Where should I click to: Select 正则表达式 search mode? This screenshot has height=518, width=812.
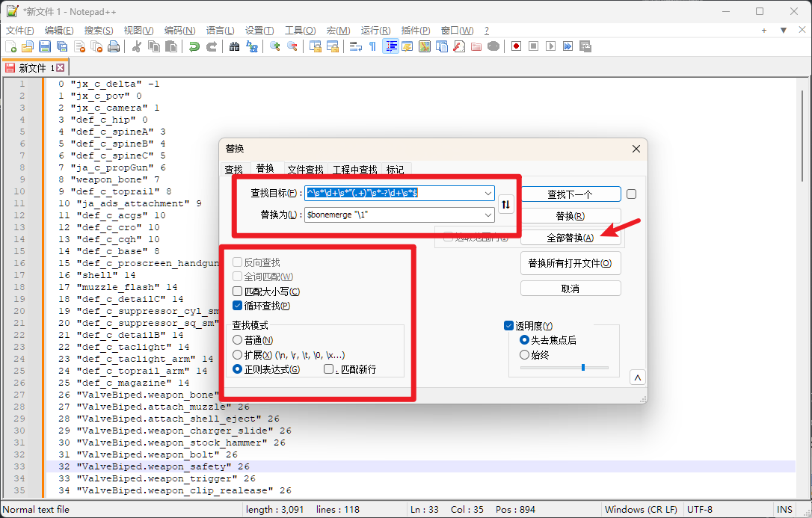click(237, 369)
